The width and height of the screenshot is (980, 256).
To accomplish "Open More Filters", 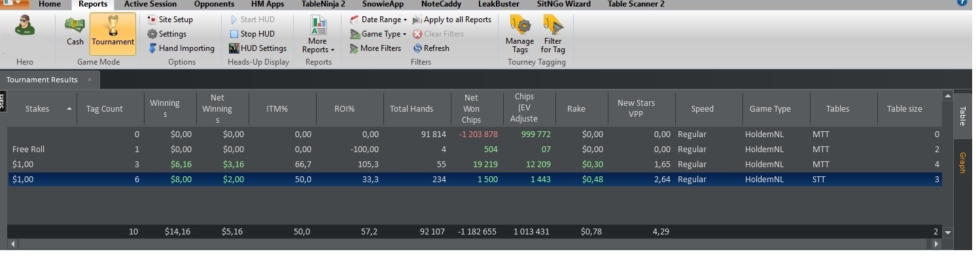I will coord(376,48).
